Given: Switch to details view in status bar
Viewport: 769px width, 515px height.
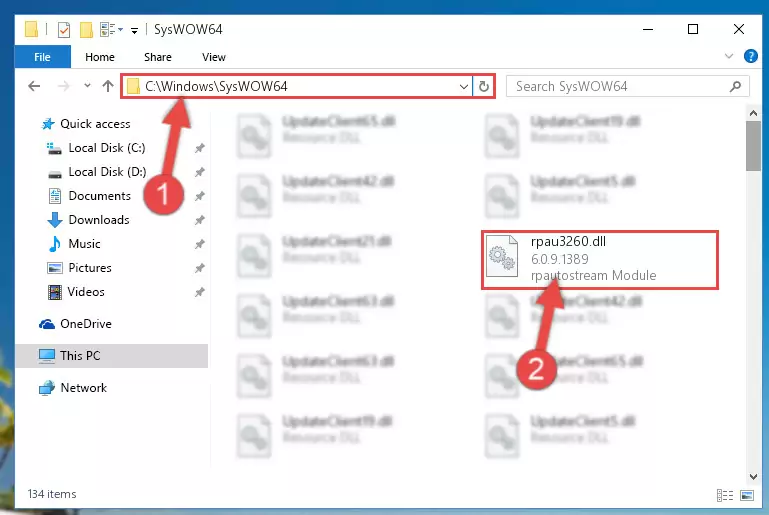Looking at the screenshot, I should tap(724, 495).
